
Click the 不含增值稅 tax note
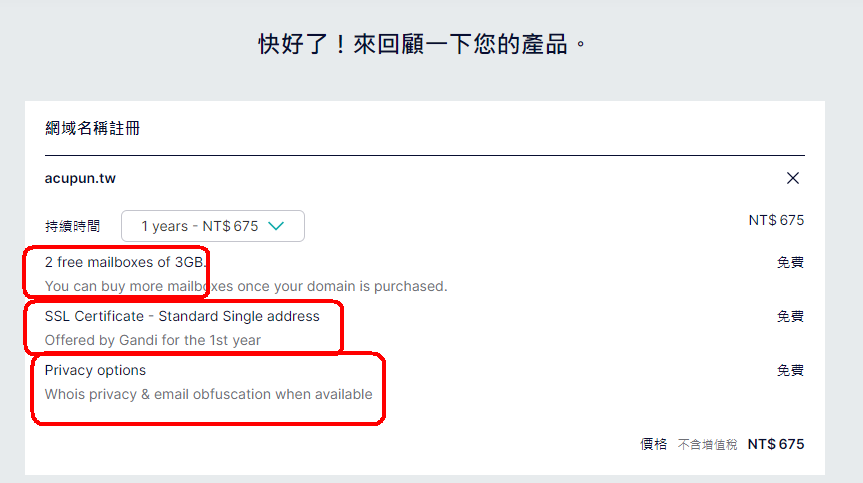[x=707, y=444]
